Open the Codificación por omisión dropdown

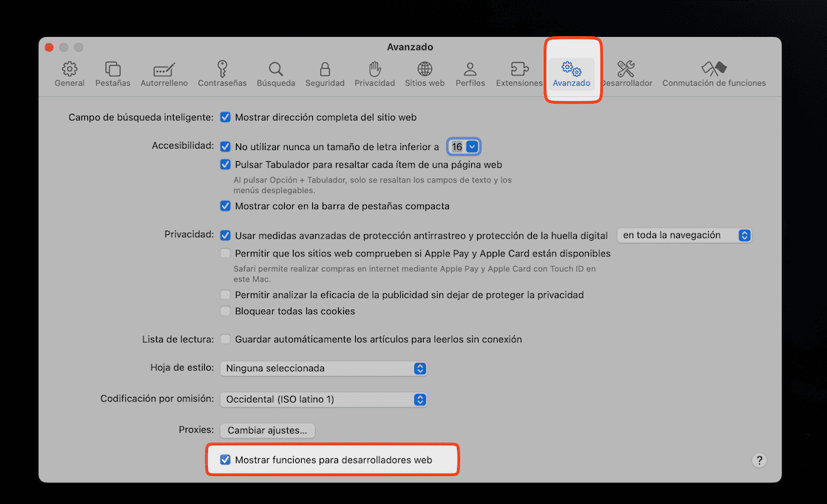323,399
